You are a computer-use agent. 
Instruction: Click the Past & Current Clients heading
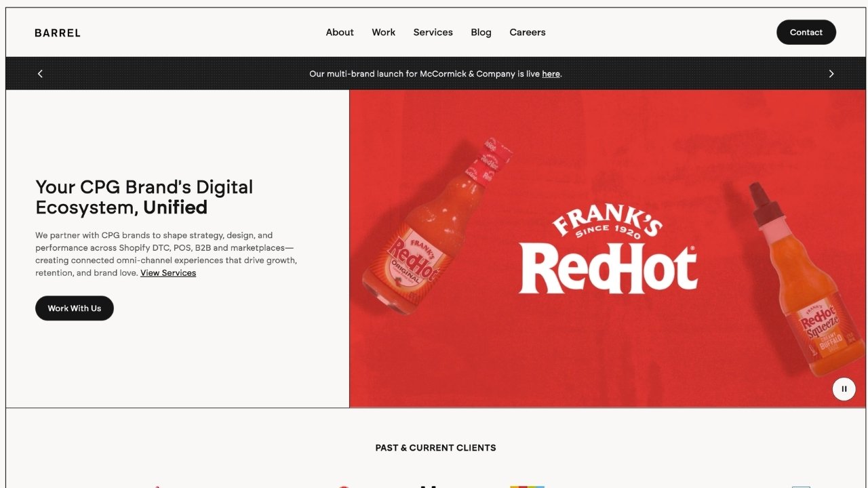point(435,447)
